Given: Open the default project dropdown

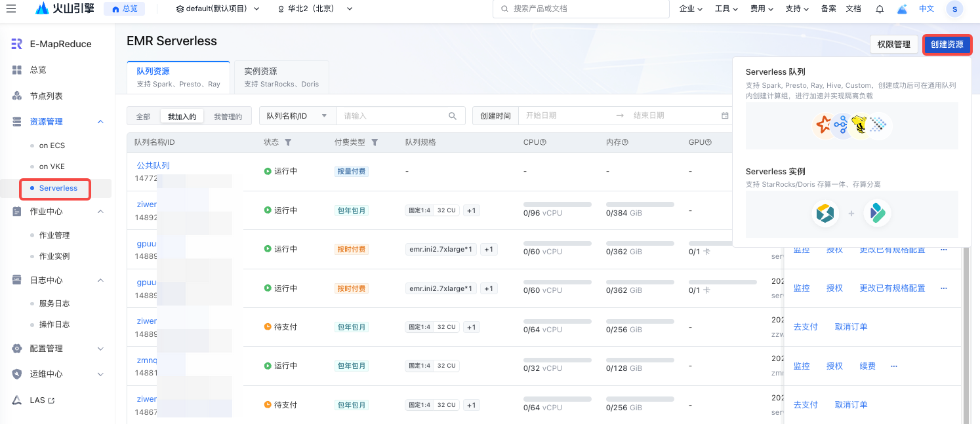Looking at the screenshot, I should point(218,9).
